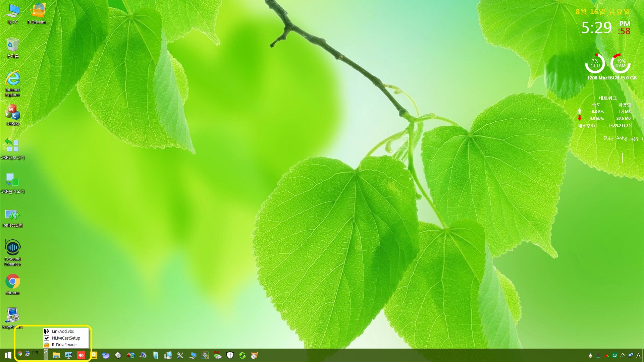This screenshot has width=644, height=362.
Task: Click the CPU usage gauge widget
Action: 595,63
